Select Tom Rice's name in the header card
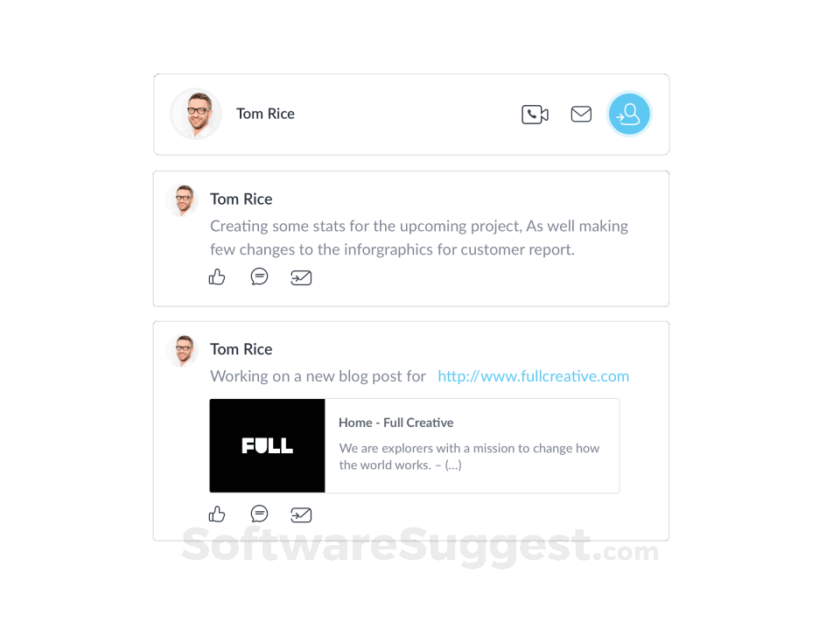Screen dimensions: 840x630 point(265,114)
